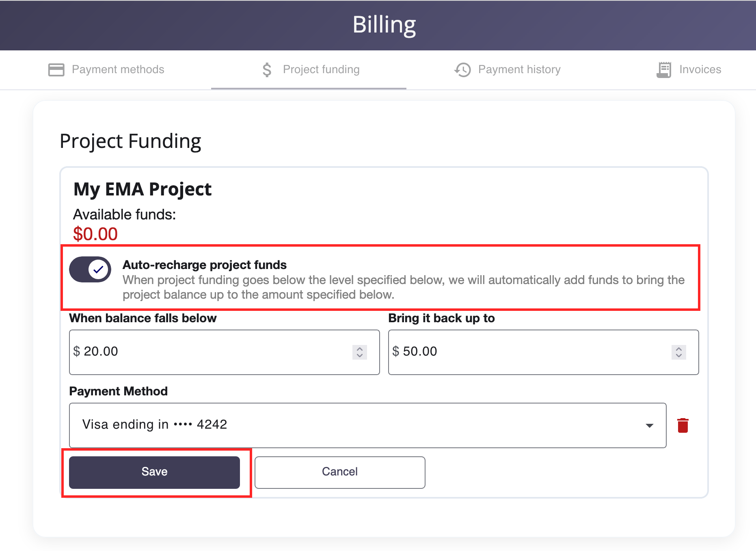Screen dimensions: 756x551
Task: Increase the "When balance falls below" amount
Action: (360, 349)
